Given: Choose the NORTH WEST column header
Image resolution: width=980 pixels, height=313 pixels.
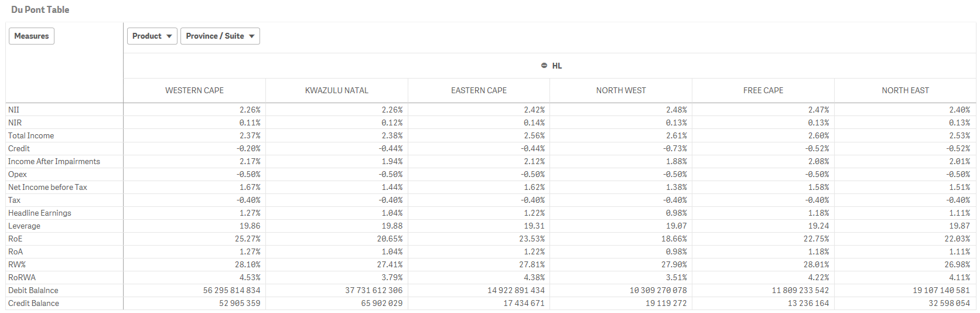Looking at the screenshot, I should pos(621,90).
